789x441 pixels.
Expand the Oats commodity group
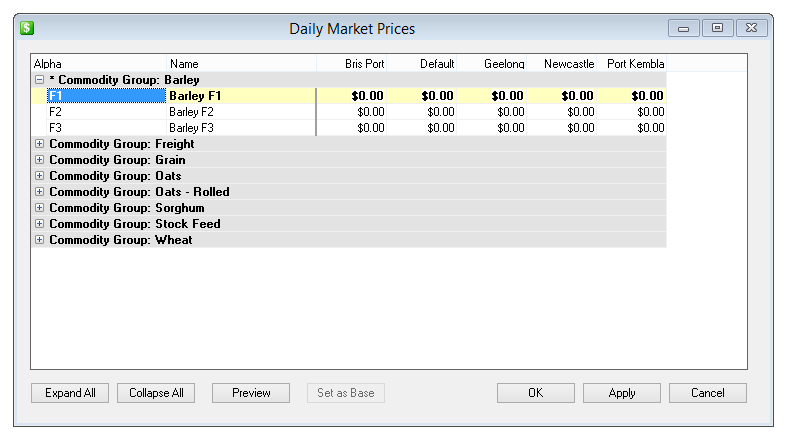[x=39, y=176]
